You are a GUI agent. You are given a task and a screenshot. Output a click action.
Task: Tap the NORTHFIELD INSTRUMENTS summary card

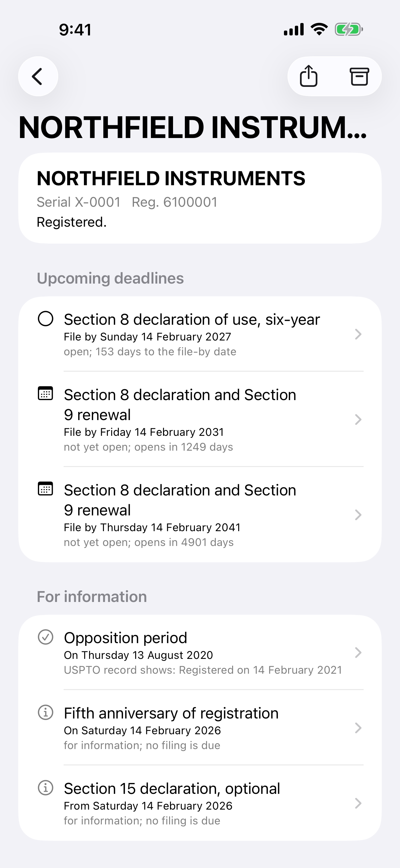[200, 198]
